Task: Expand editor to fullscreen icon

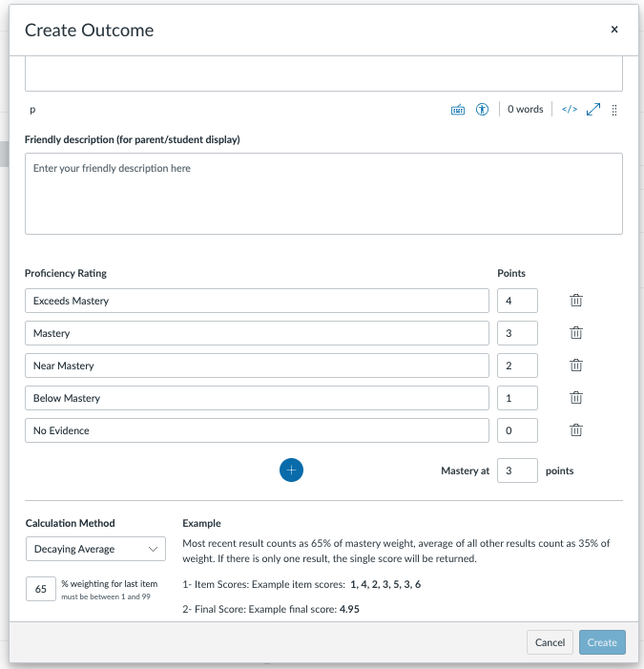Action: pos(593,109)
